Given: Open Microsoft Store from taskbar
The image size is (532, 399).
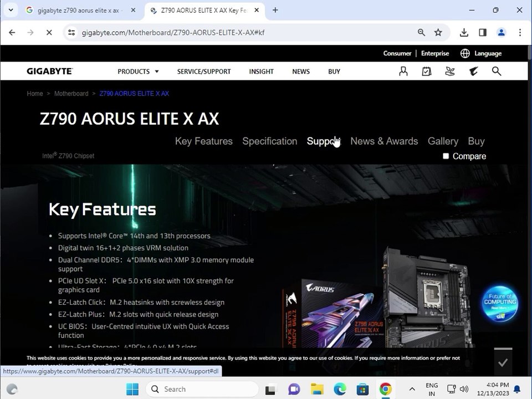Looking at the screenshot, I should click(362, 389).
